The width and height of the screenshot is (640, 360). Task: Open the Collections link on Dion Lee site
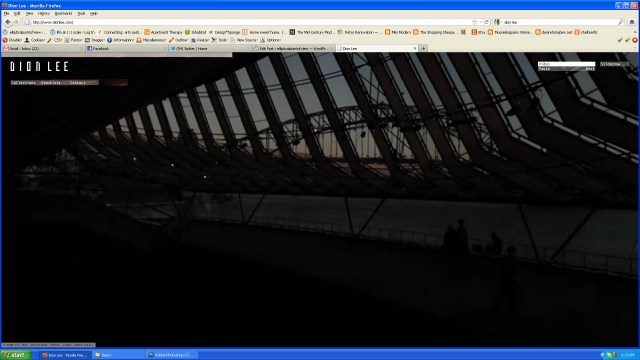[23, 82]
